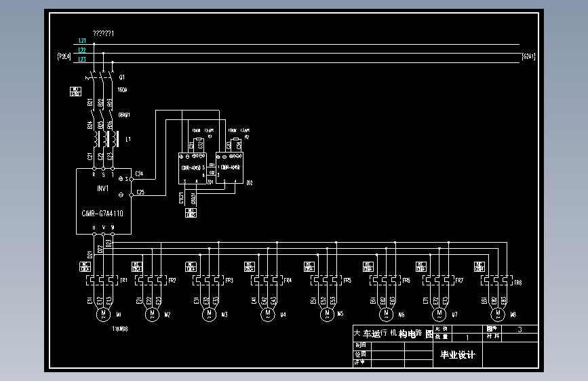The height and width of the screenshot is (381, 588).
Task: Click the FR2 thermal relay label
Action: click(x=172, y=280)
